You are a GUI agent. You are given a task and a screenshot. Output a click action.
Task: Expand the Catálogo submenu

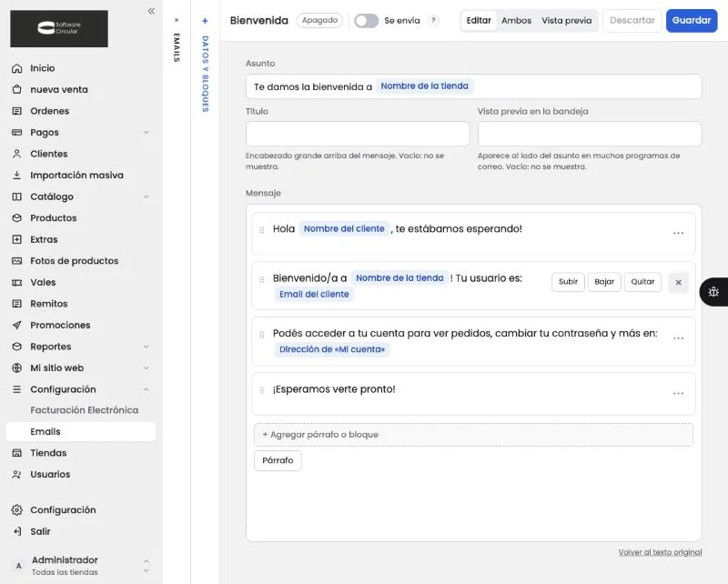tap(147, 196)
